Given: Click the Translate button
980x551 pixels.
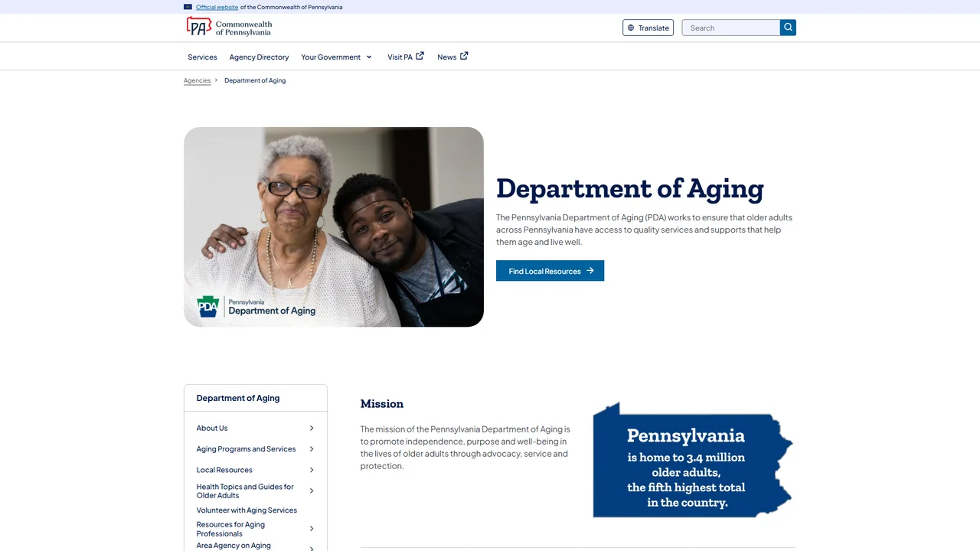Looking at the screenshot, I should (648, 28).
